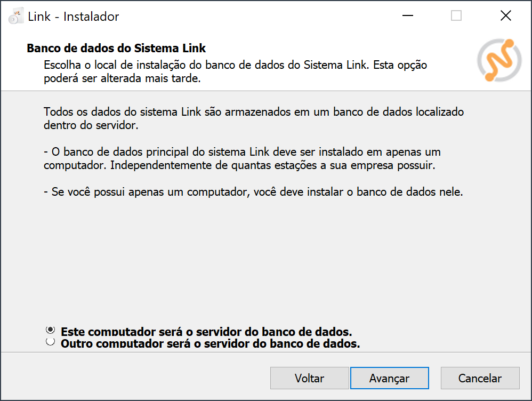
Task: Click the disabled maximize window button
Action: [456, 16]
